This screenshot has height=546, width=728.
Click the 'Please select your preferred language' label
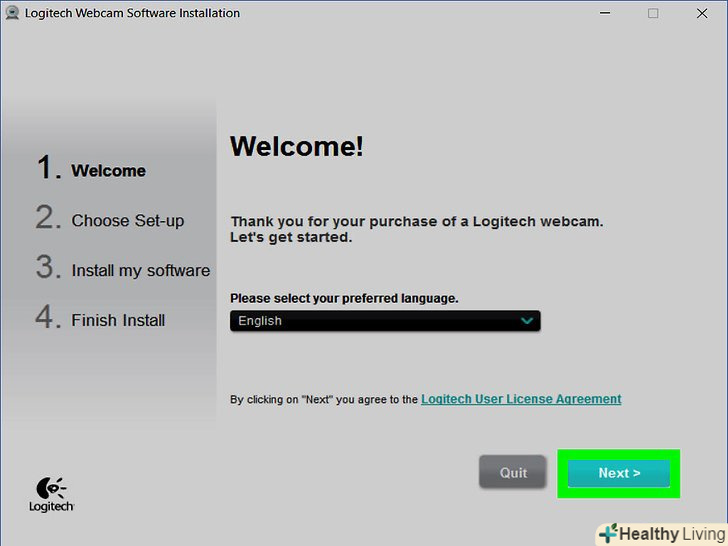344,298
